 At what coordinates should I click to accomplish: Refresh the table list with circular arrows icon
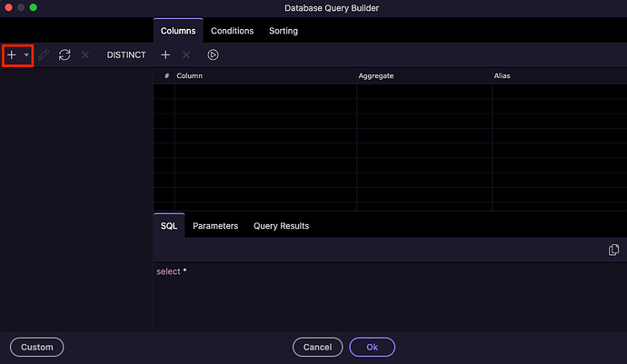point(65,55)
